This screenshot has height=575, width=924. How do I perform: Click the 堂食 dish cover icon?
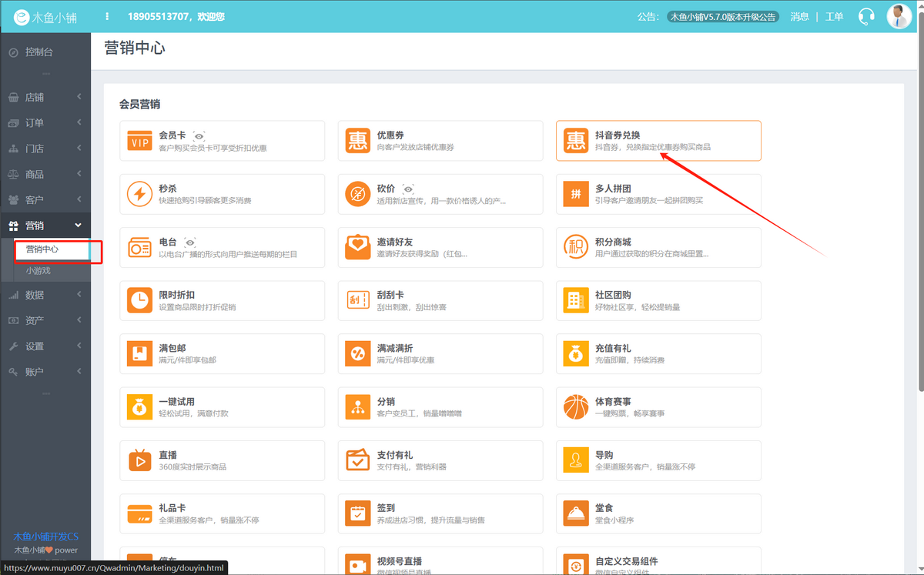coord(576,514)
